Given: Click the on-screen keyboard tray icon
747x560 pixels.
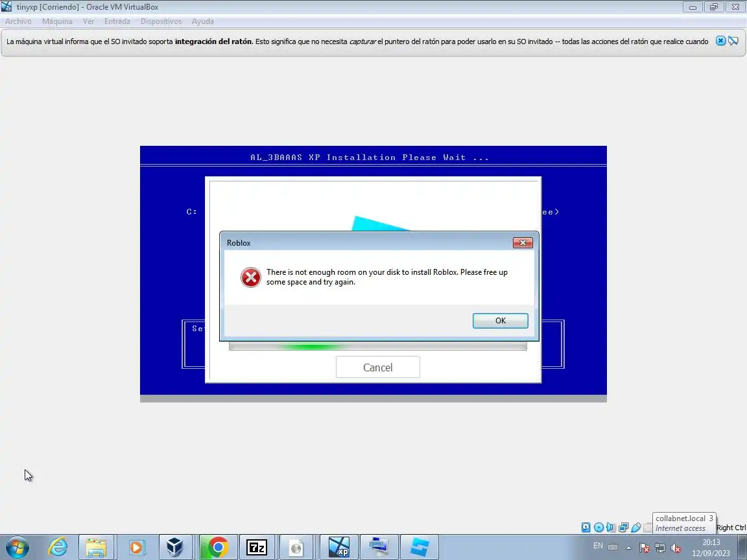Looking at the screenshot, I should point(613,547).
